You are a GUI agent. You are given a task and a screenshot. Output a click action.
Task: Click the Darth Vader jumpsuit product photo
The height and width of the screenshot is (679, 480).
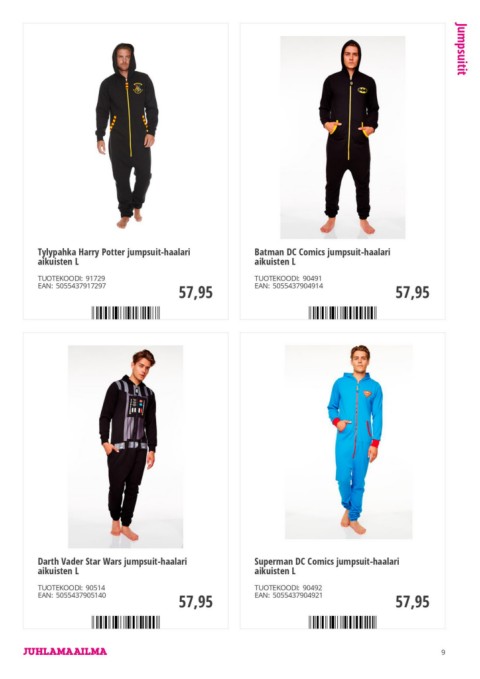click(125, 446)
